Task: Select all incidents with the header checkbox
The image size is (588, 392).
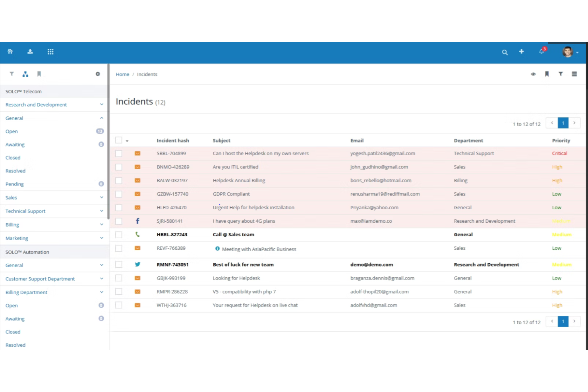Action: coord(118,140)
